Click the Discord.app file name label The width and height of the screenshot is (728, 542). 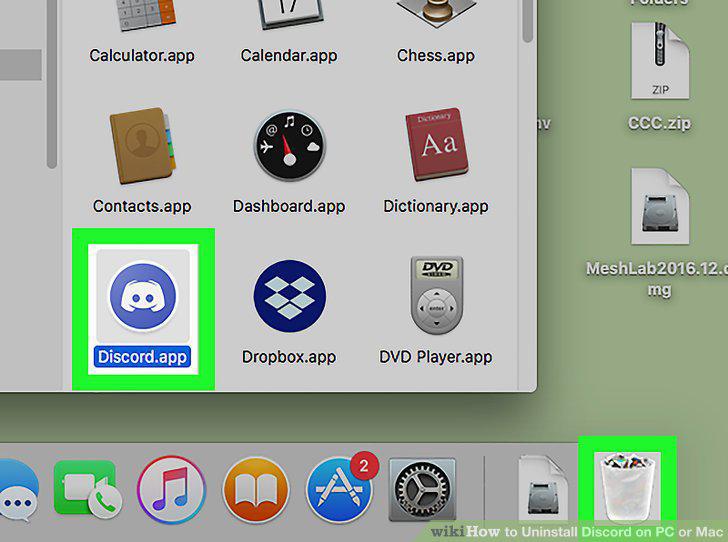(142, 357)
